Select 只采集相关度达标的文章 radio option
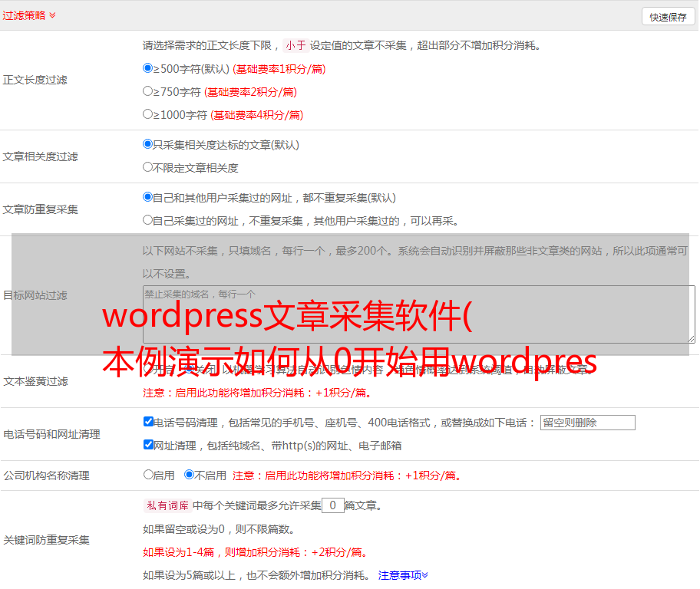 click(x=148, y=144)
